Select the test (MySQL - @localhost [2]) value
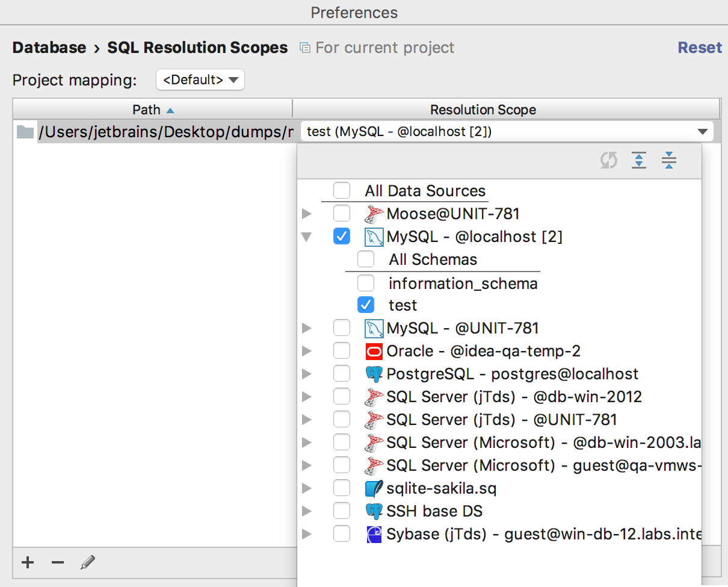The width and height of the screenshot is (728, 587). [x=507, y=132]
